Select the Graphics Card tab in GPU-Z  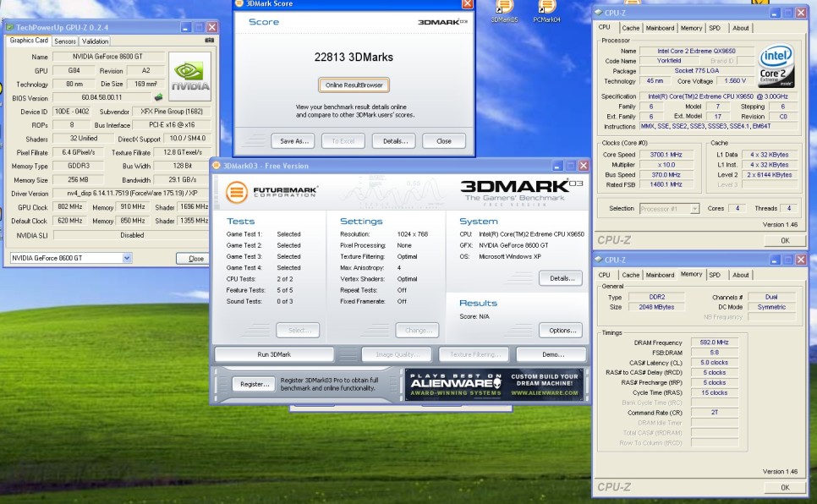tap(29, 40)
